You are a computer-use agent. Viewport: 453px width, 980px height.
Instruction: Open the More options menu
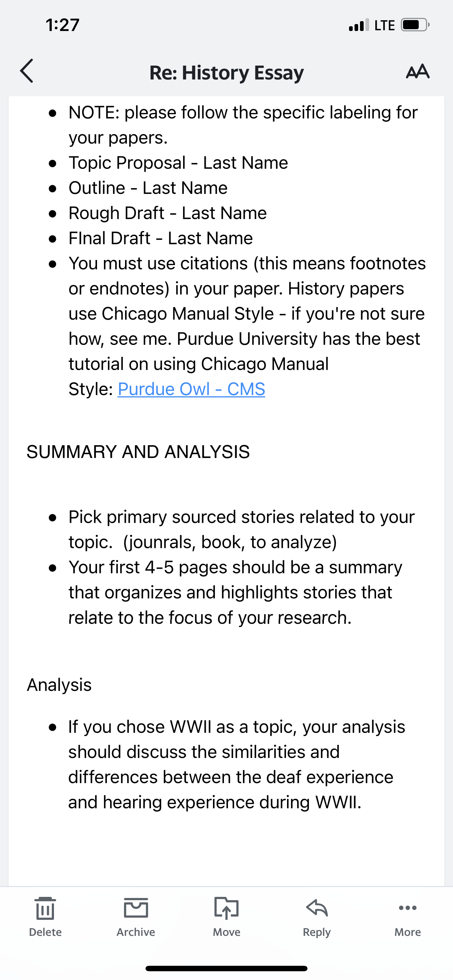[408, 917]
